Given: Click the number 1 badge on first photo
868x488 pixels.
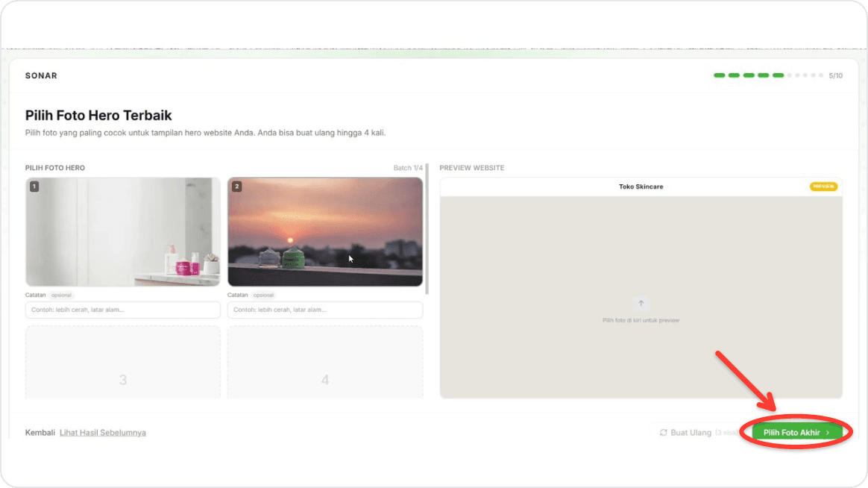Looking at the screenshot, I should click(34, 187).
